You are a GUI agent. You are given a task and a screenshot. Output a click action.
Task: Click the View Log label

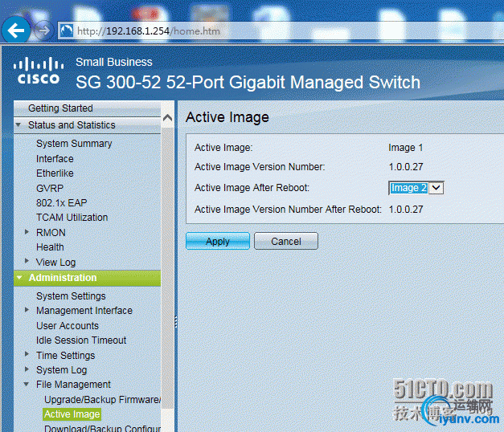pyautogui.click(x=56, y=263)
